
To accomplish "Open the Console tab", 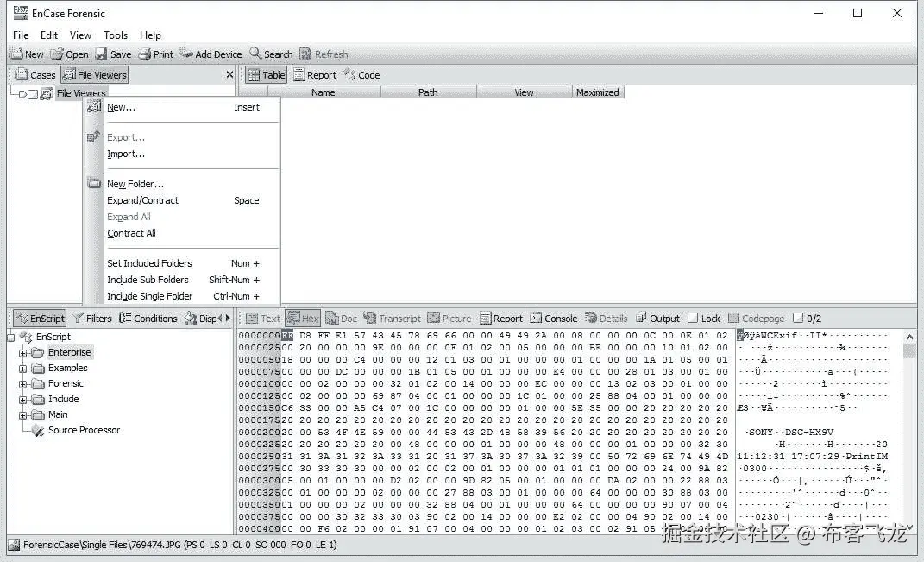I will click(x=553, y=319).
